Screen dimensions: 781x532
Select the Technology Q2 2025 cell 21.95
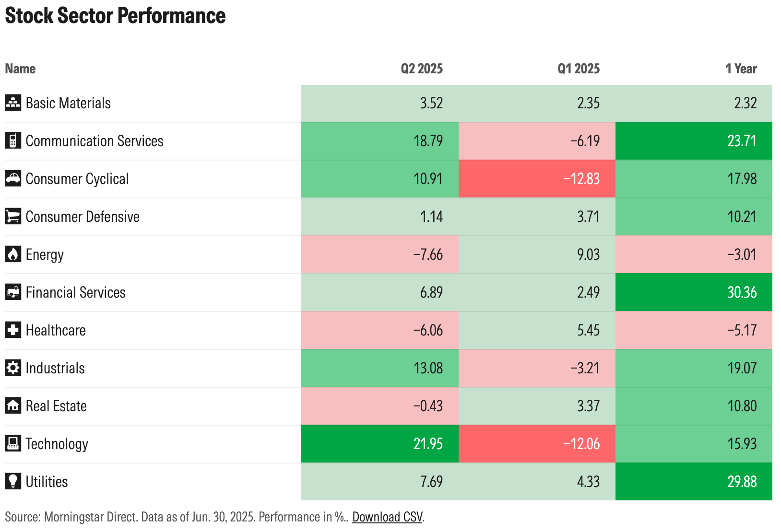428,444
